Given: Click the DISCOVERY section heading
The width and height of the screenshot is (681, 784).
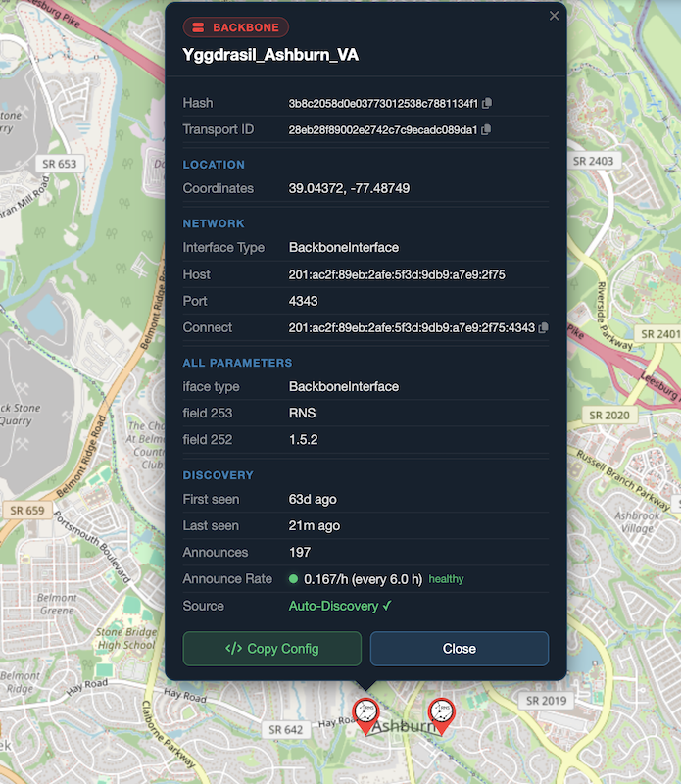Looking at the screenshot, I should (218, 475).
